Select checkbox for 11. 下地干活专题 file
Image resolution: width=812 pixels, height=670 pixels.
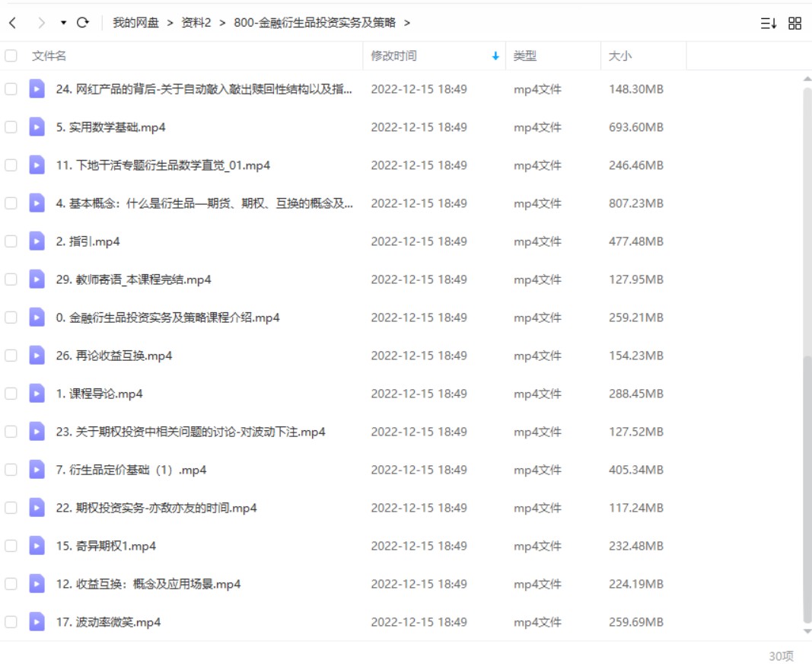point(11,165)
